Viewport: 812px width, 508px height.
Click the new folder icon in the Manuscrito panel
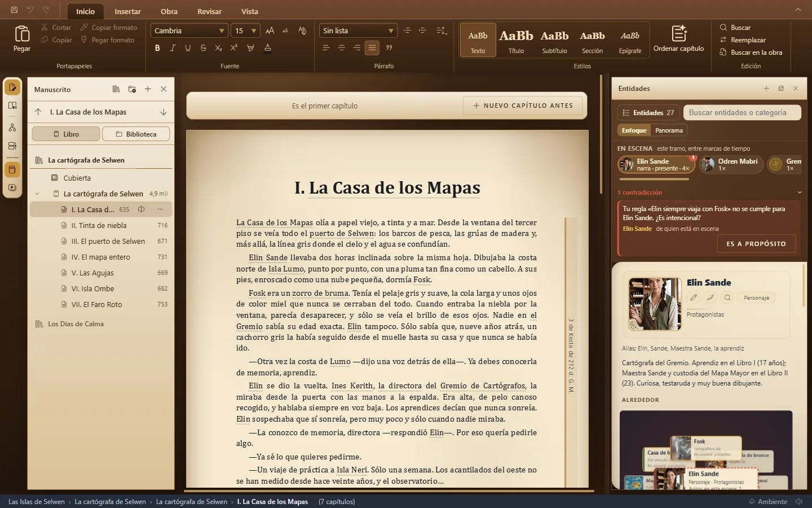point(132,89)
